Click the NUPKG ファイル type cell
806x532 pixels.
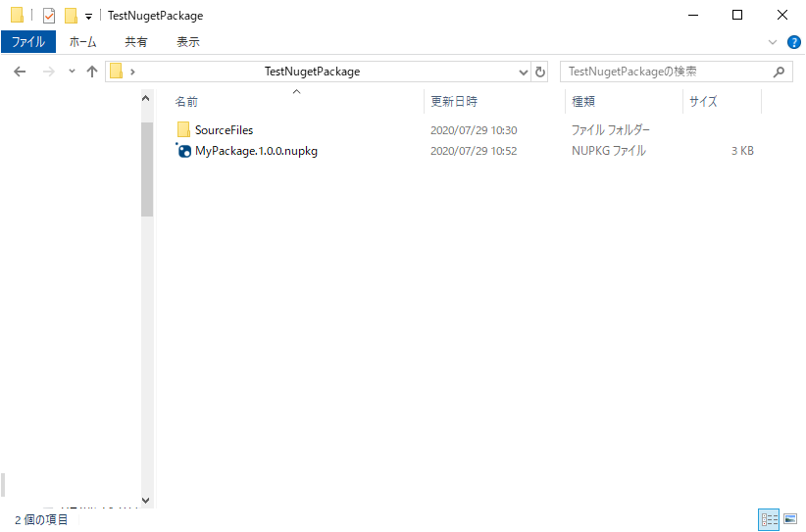[609, 151]
